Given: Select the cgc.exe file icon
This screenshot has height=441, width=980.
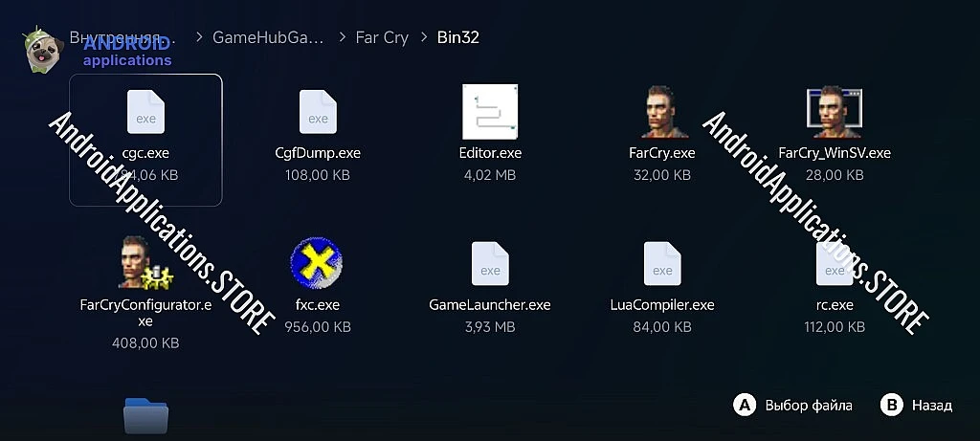Looking at the screenshot, I should tap(145, 111).
